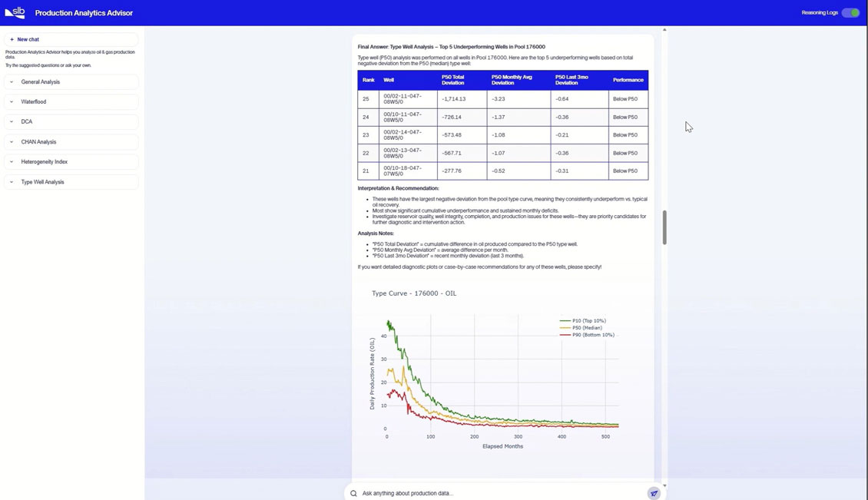Click Below P50 in the rank 25 row
This screenshot has width=868, height=500.
(x=625, y=99)
